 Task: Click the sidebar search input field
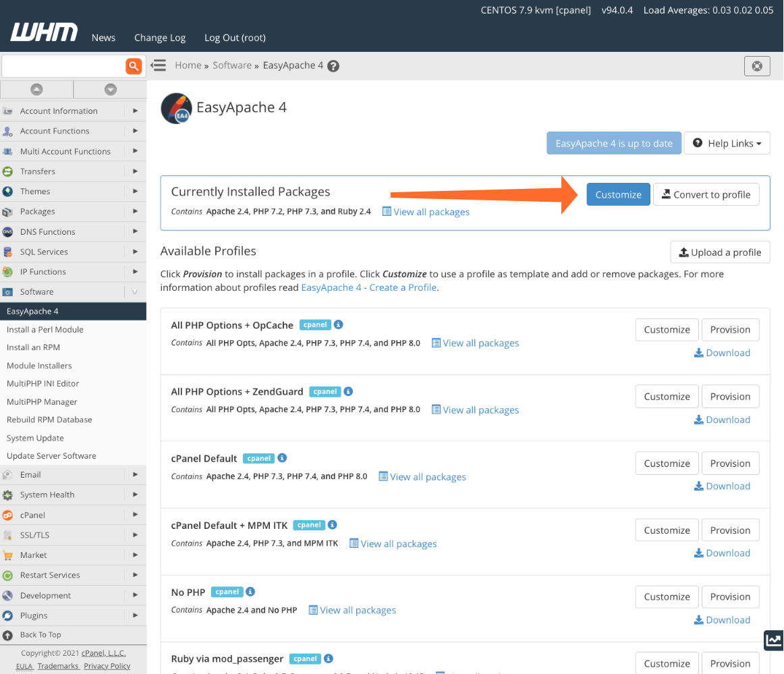click(63, 65)
